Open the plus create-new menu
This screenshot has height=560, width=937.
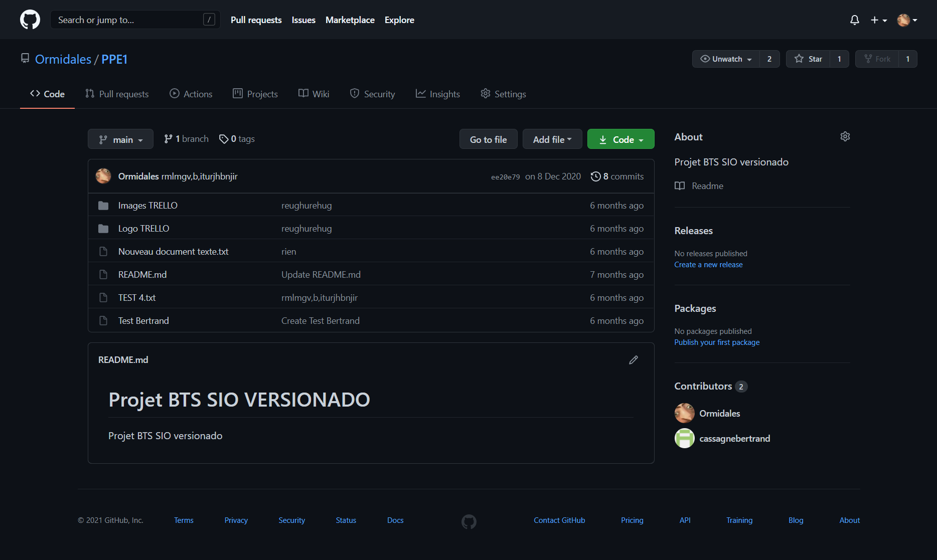pos(879,20)
